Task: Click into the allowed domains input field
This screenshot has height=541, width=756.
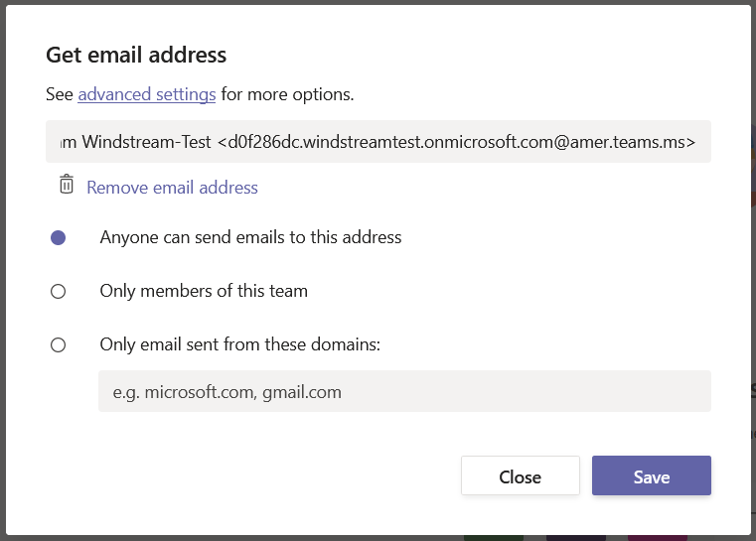Action: [404, 391]
